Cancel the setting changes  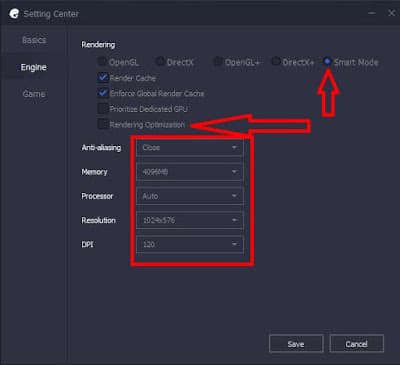click(356, 344)
